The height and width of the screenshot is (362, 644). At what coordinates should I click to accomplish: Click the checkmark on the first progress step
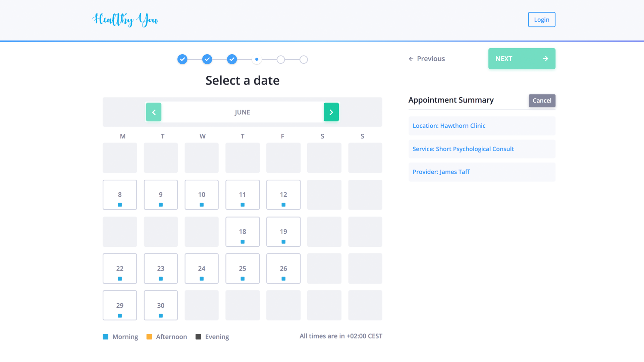[x=182, y=59]
